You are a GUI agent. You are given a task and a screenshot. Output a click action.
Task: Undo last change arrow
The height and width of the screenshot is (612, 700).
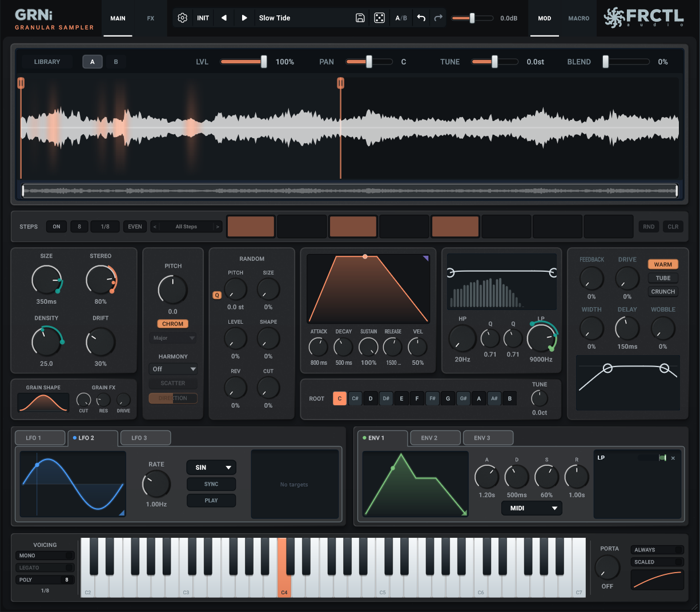tap(421, 18)
